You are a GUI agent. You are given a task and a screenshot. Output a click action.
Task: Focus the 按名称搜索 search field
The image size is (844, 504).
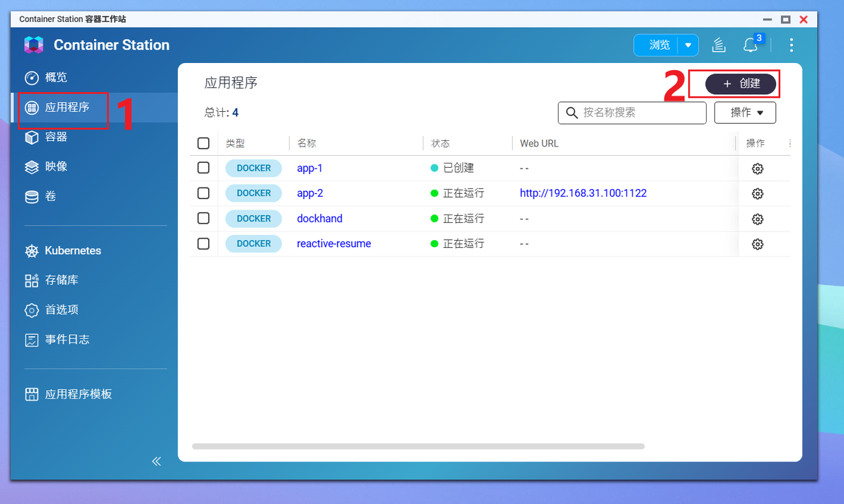click(x=632, y=113)
